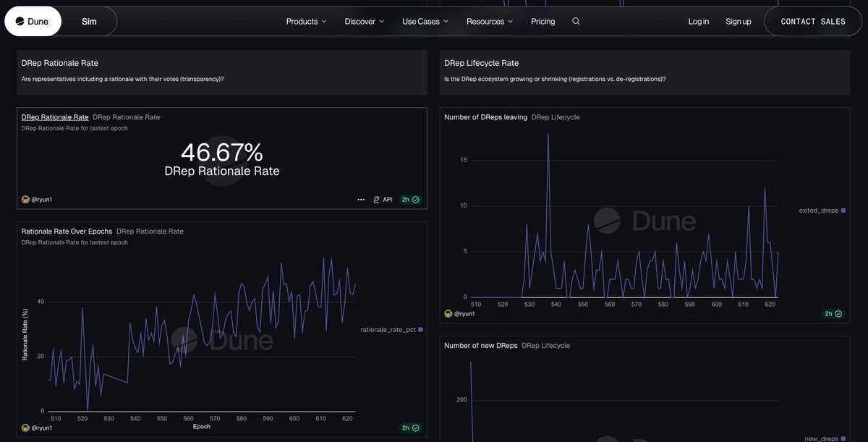
Task: Click the 46.67% counter value
Action: click(222, 153)
